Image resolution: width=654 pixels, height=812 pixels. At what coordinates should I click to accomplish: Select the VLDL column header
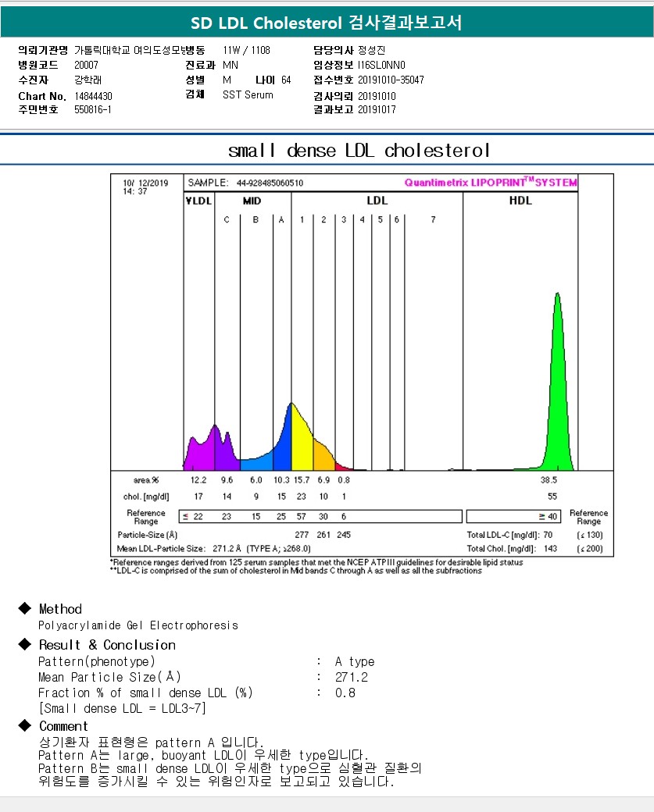tap(198, 201)
